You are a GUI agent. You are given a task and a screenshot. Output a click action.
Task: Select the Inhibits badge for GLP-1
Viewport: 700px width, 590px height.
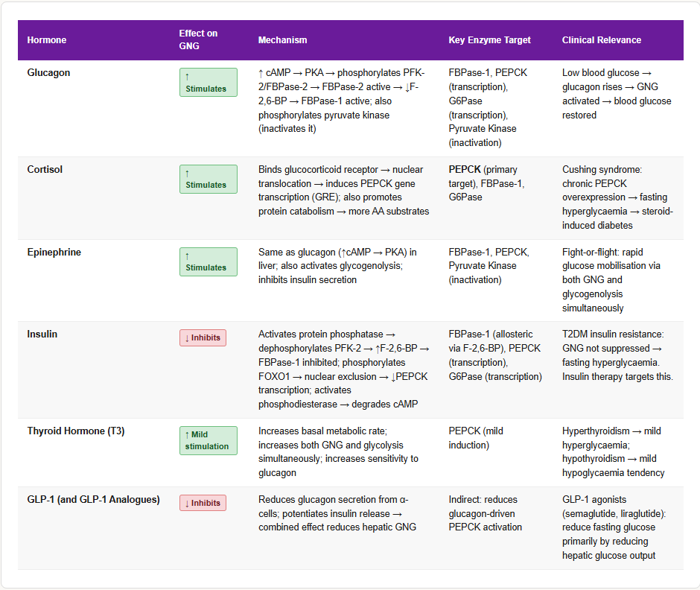tap(203, 503)
